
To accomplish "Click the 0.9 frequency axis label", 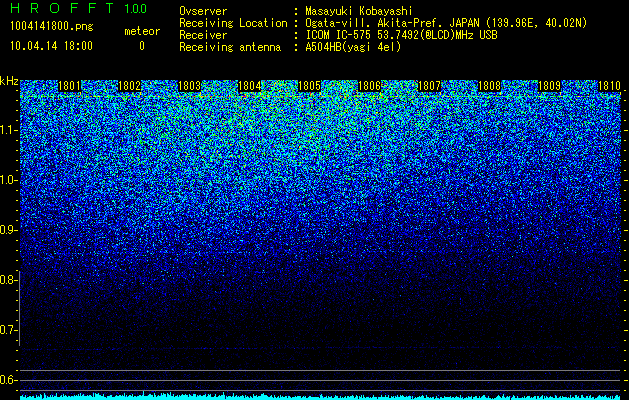I will (8, 230).
